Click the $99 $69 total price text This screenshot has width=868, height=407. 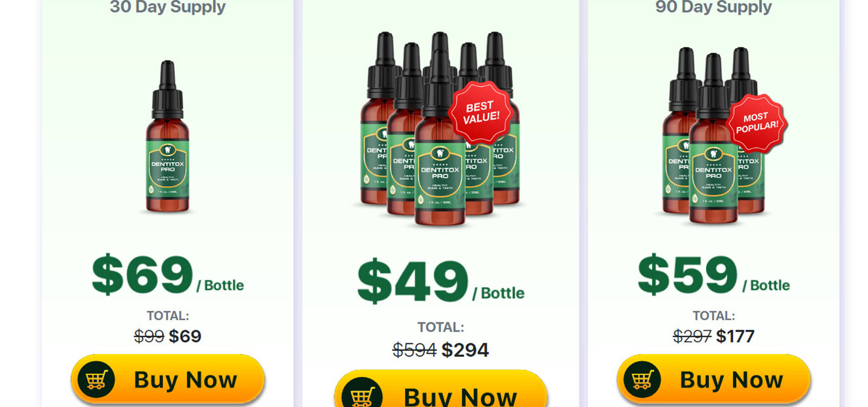pyautogui.click(x=168, y=336)
